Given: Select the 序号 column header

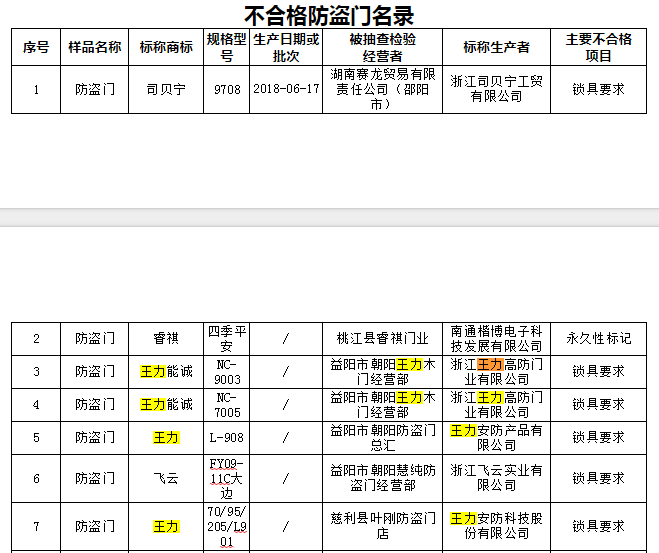Looking at the screenshot, I should [x=36, y=47].
